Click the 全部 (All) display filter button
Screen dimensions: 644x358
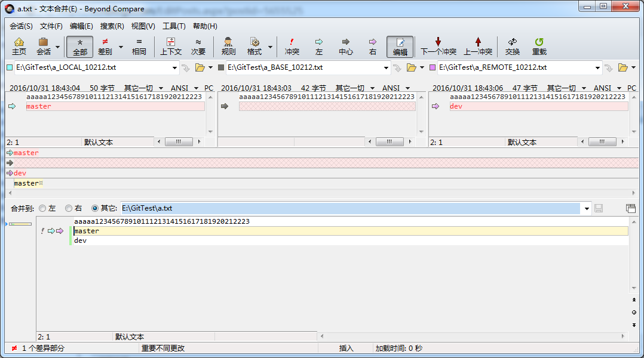tap(80, 46)
